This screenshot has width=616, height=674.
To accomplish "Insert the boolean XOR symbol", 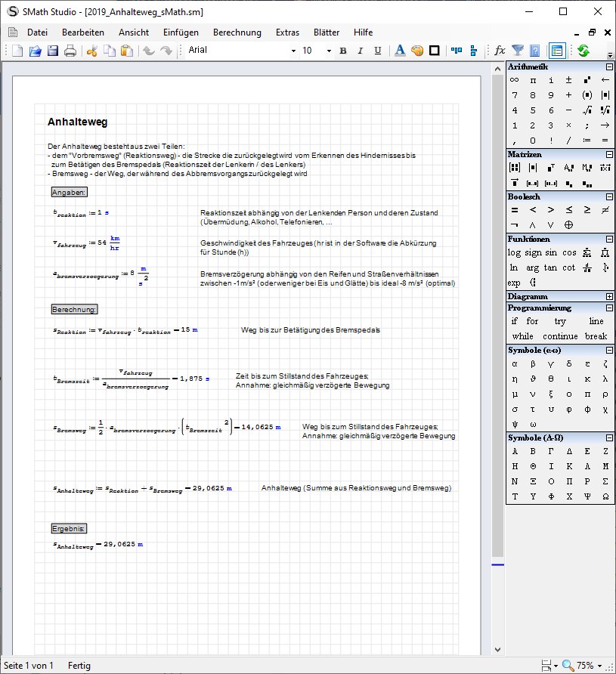I will tap(568, 225).
